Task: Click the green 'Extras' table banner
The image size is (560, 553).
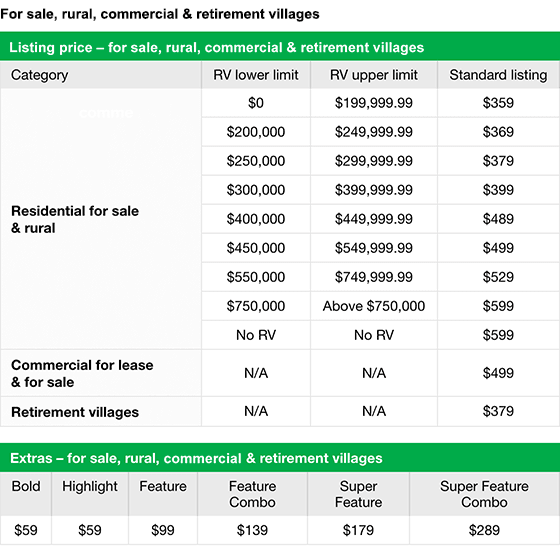Action: [x=280, y=458]
